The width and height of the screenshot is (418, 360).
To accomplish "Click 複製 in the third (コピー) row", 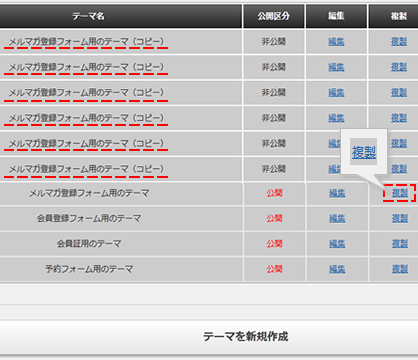I will point(399,92).
